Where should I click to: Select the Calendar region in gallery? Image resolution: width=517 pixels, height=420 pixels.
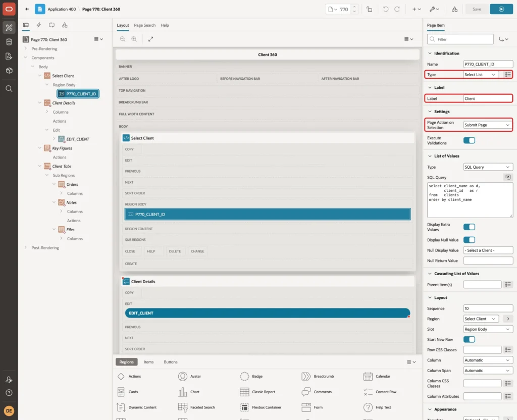(377, 376)
